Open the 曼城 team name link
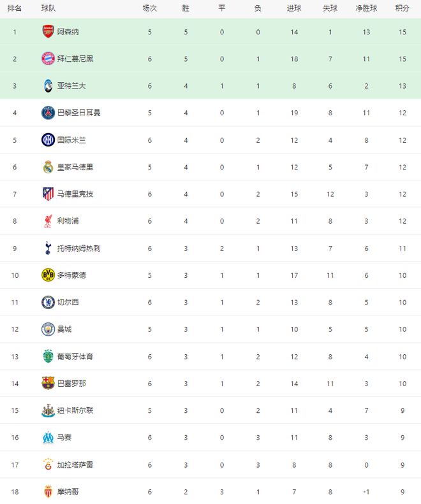 (x=64, y=329)
